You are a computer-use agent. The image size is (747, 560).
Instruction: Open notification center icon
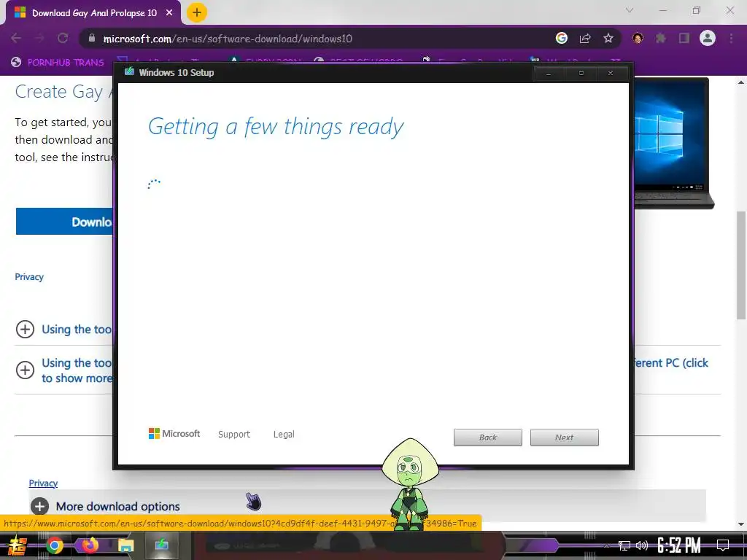(723, 545)
